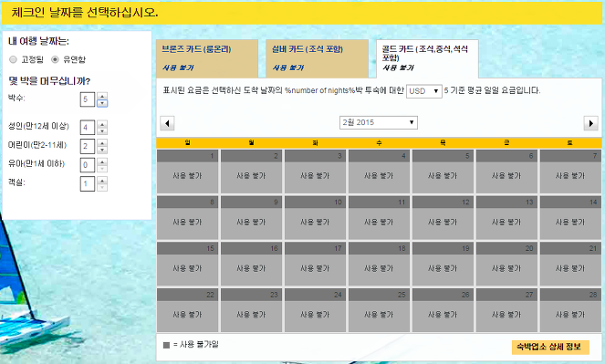The width and height of the screenshot is (605, 364).
Task: Click the 사용 불가일 legend text
Action: (x=199, y=344)
